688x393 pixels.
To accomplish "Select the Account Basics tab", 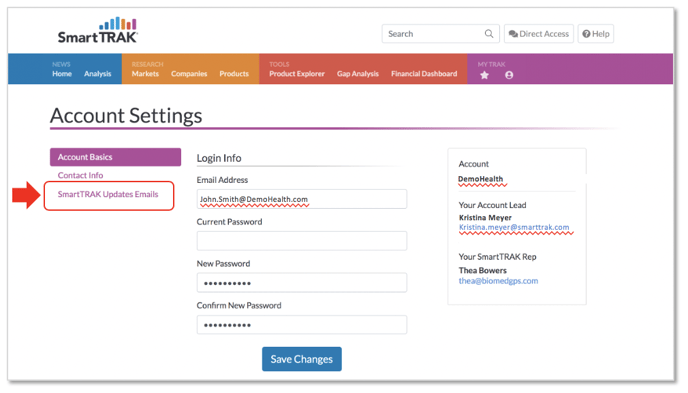I will pos(115,157).
